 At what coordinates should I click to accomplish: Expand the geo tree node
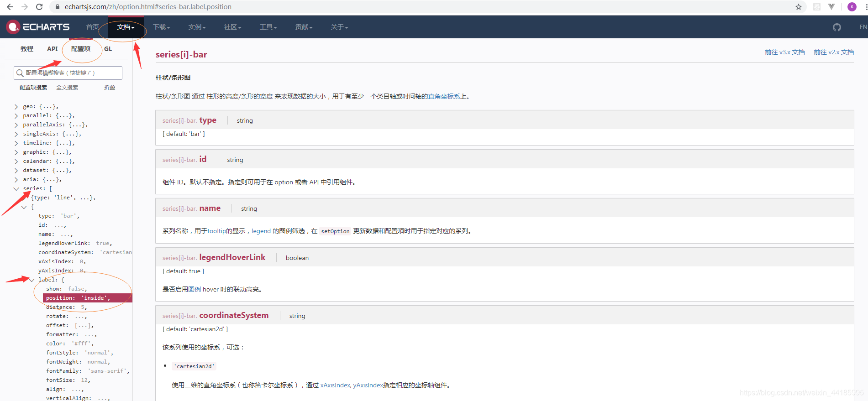pos(16,107)
